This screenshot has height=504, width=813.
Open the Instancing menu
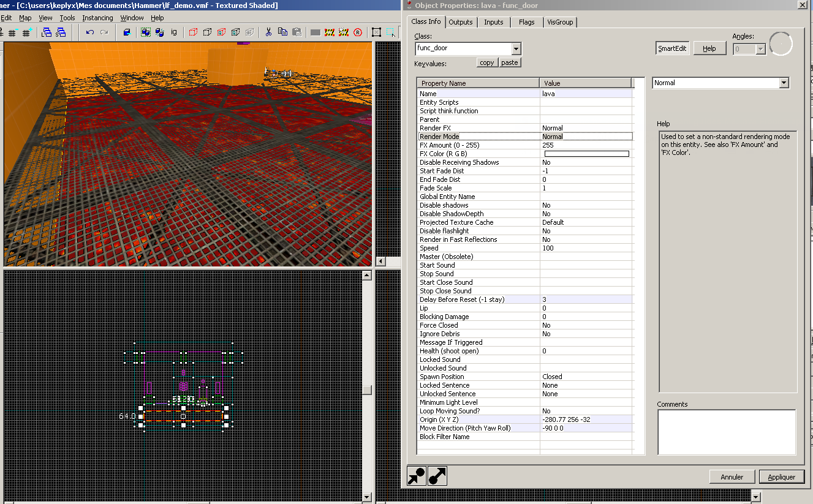click(97, 18)
